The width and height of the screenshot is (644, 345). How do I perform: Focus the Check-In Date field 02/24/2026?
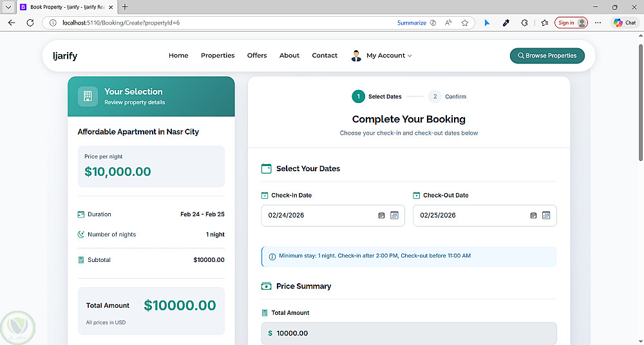coord(333,215)
